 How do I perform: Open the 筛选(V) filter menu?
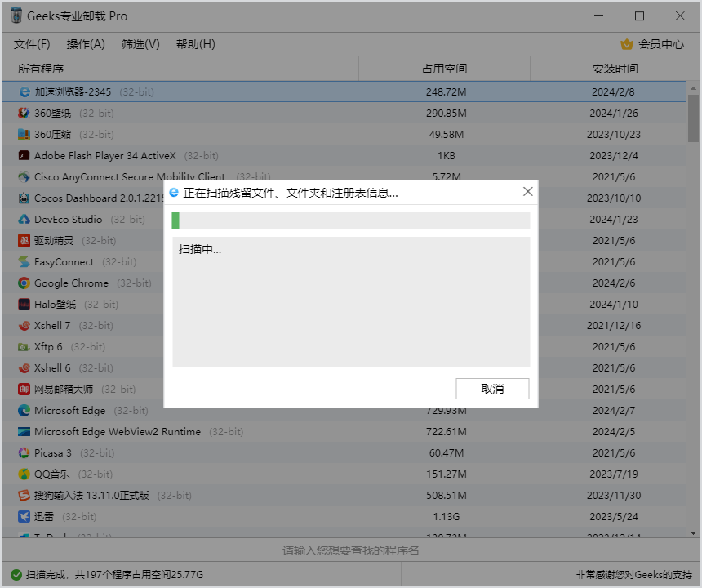tap(140, 44)
